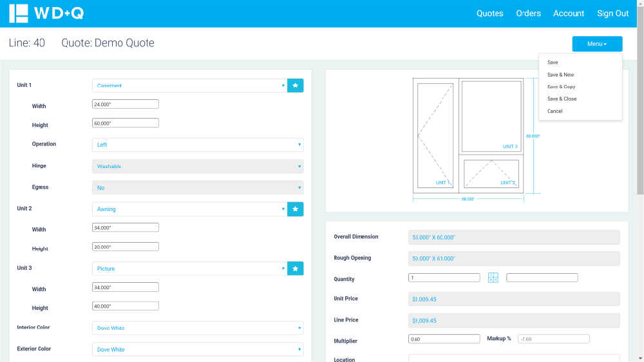Favorite the Unit 1 Casement selection star
Viewport: 644px width, 362px height.
point(296,86)
